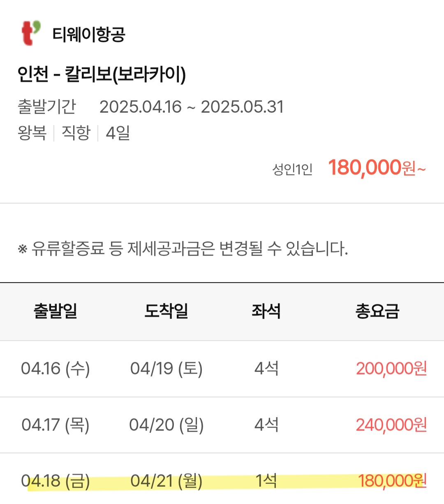Tap the 4일 duration label
This screenshot has height=504, width=444.
tap(118, 133)
